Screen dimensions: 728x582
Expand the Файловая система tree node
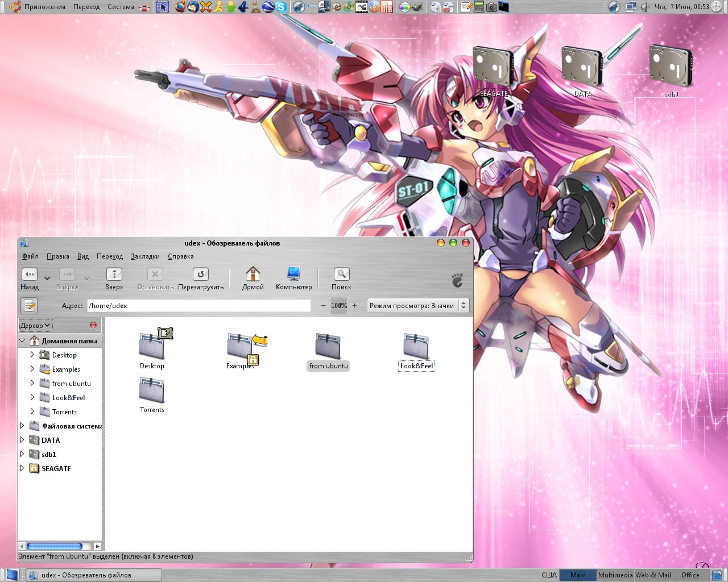22,426
